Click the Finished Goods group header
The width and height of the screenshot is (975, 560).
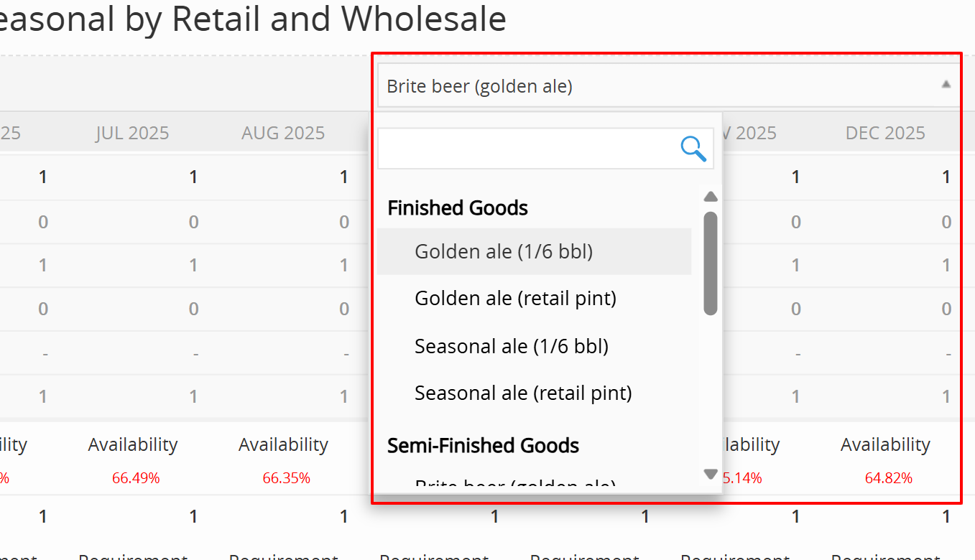(x=458, y=208)
